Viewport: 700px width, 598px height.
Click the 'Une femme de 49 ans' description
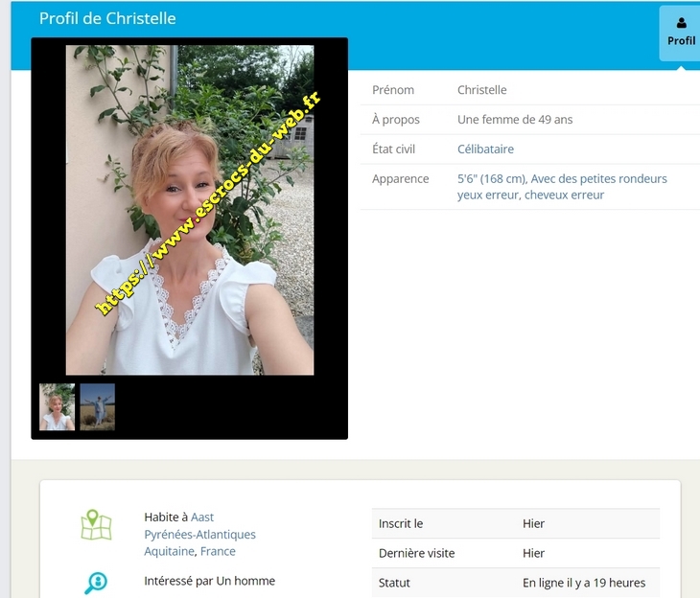(x=515, y=120)
